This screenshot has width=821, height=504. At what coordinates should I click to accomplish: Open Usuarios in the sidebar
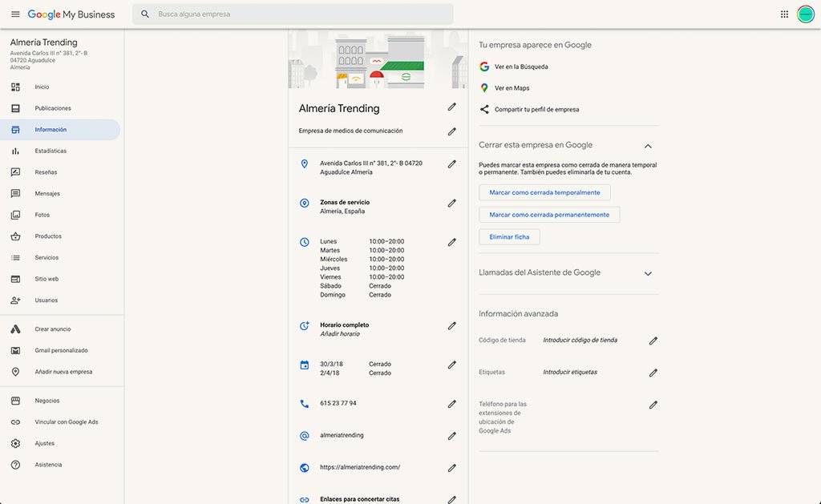[x=60, y=300]
